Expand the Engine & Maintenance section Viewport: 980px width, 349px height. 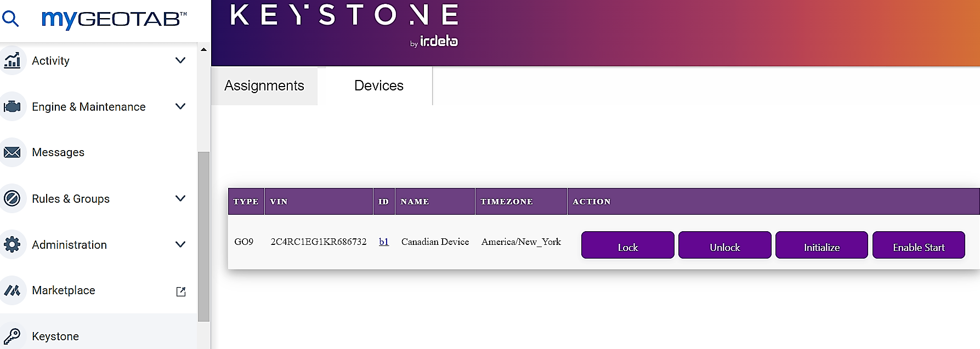(x=180, y=106)
